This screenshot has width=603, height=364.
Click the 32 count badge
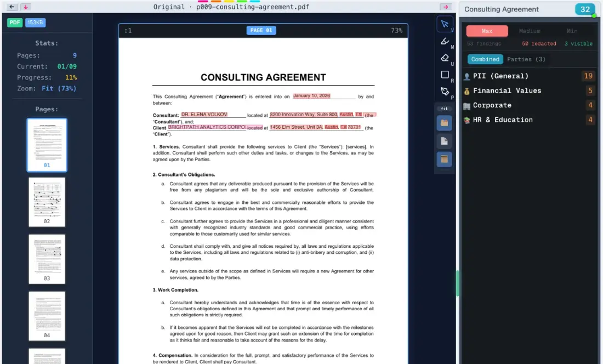click(585, 9)
